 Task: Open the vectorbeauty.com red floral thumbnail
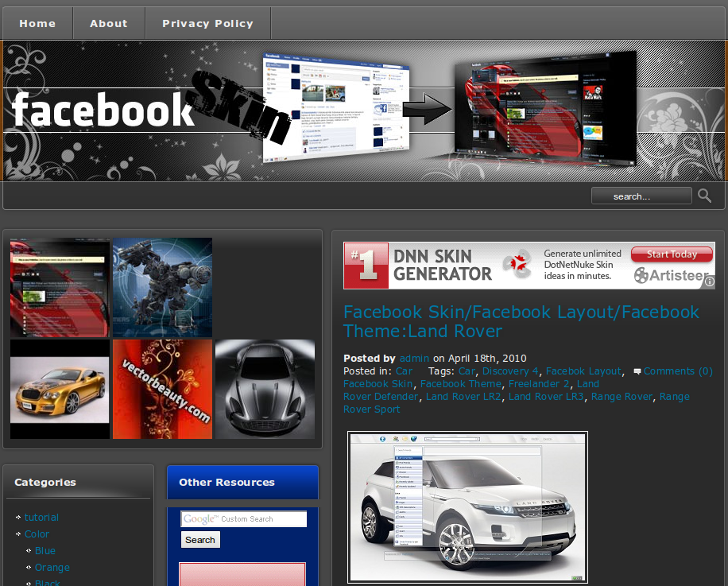162,389
